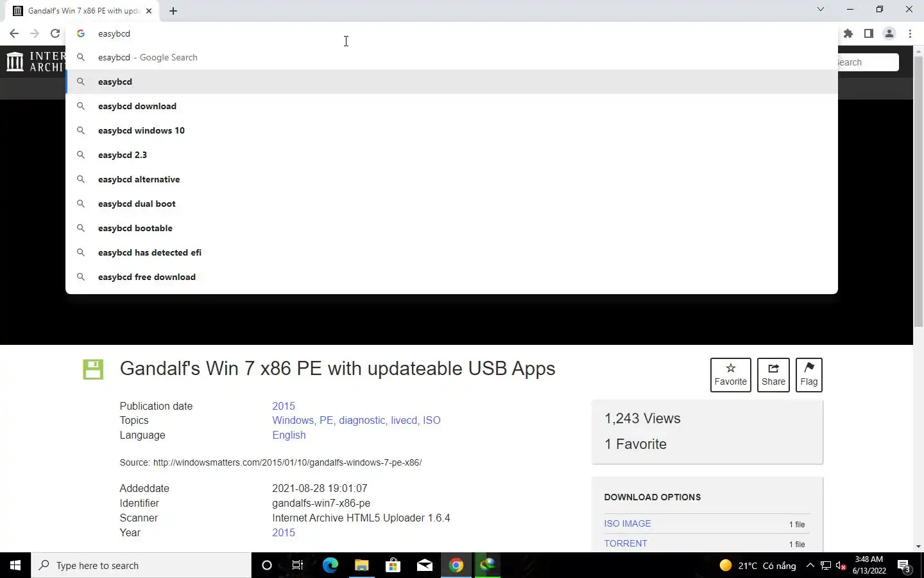Image resolution: width=924 pixels, height=578 pixels.
Task: Click the scrollbar up arrow
Action: point(918,51)
